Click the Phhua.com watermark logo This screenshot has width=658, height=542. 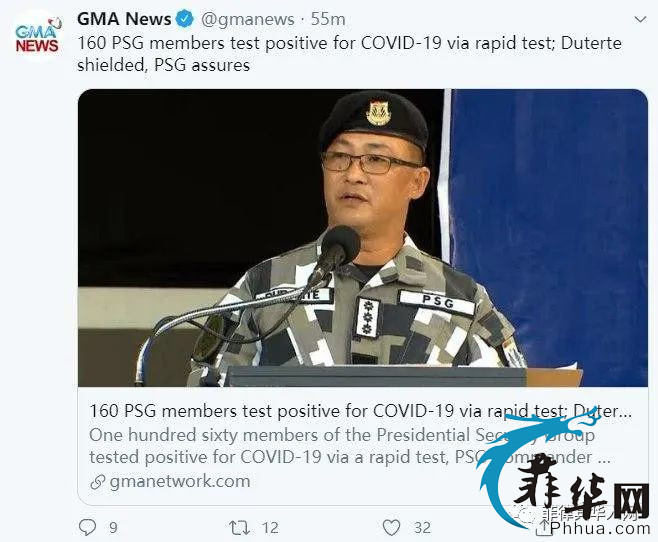[565, 472]
